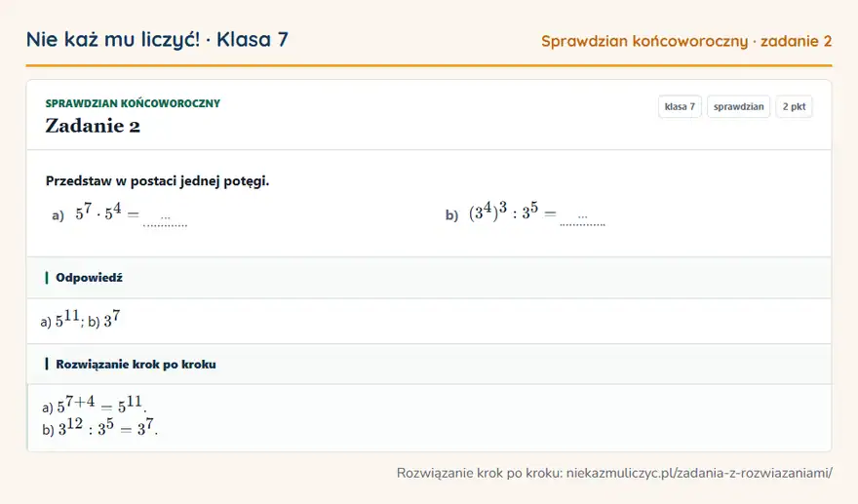
Task: Select the '2 pkt' tag
Action: pyautogui.click(x=794, y=106)
